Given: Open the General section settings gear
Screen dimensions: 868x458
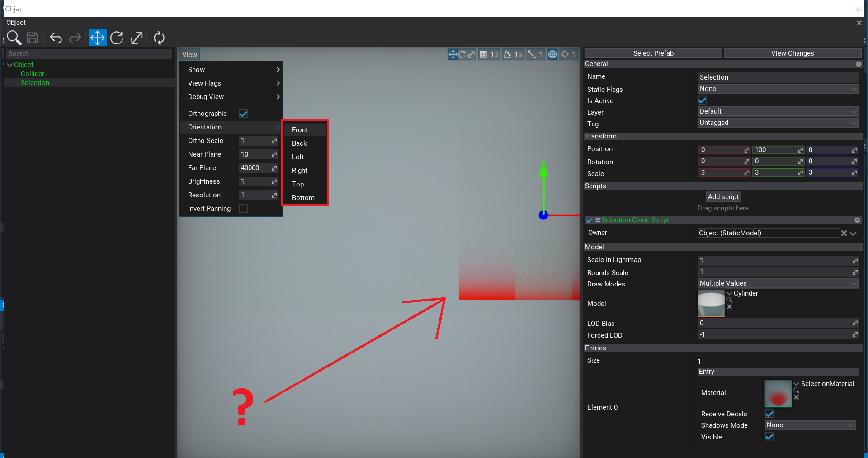Looking at the screenshot, I should (x=858, y=64).
